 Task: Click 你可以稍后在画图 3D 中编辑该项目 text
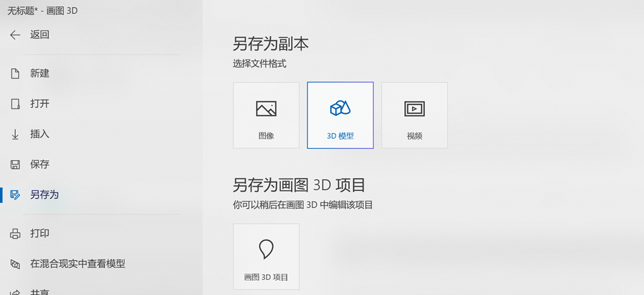click(x=302, y=205)
